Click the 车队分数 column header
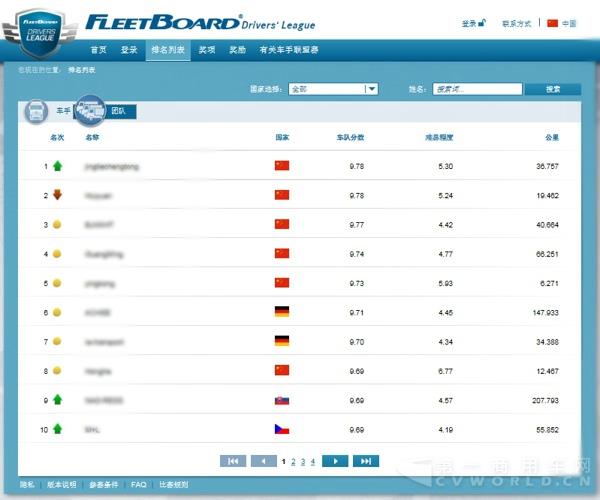 pos(351,137)
